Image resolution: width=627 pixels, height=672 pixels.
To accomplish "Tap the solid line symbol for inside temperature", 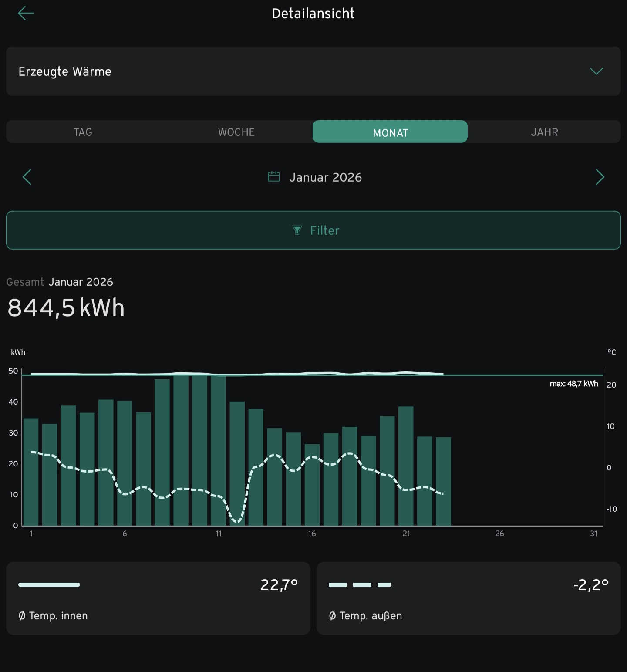I will click(x=49, y=585).
